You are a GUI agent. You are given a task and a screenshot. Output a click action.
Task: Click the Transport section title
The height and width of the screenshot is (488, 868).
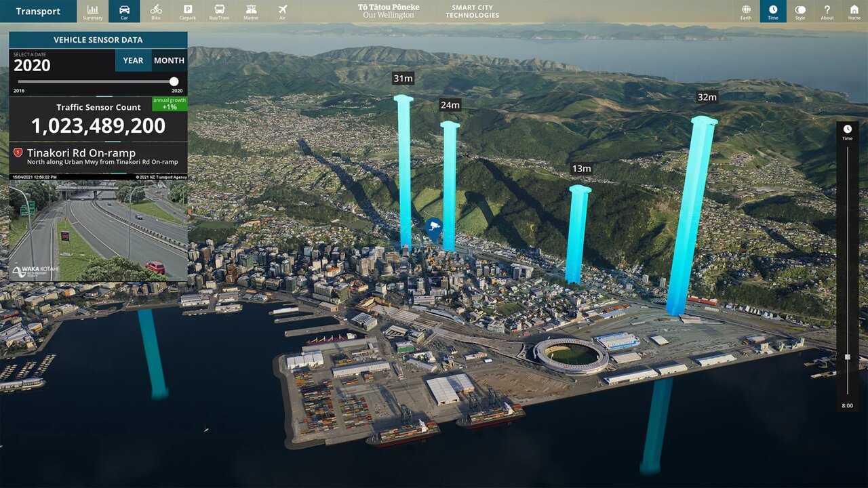tap(38, 12)
